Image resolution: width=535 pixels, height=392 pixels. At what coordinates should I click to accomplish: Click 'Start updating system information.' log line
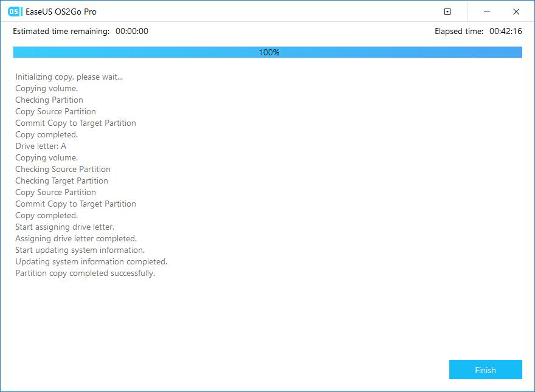pyautogui.click(x=80, y=250)
